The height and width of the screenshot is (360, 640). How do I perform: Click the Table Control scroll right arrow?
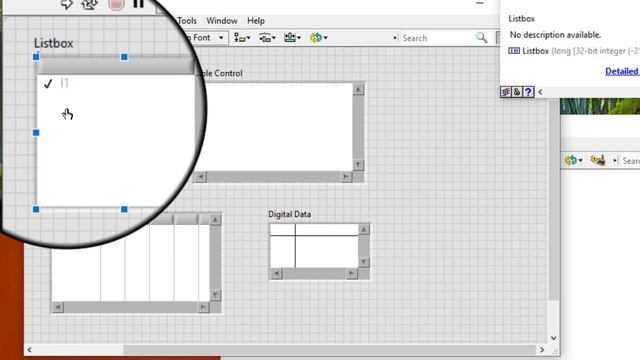(x=346, y=177)
